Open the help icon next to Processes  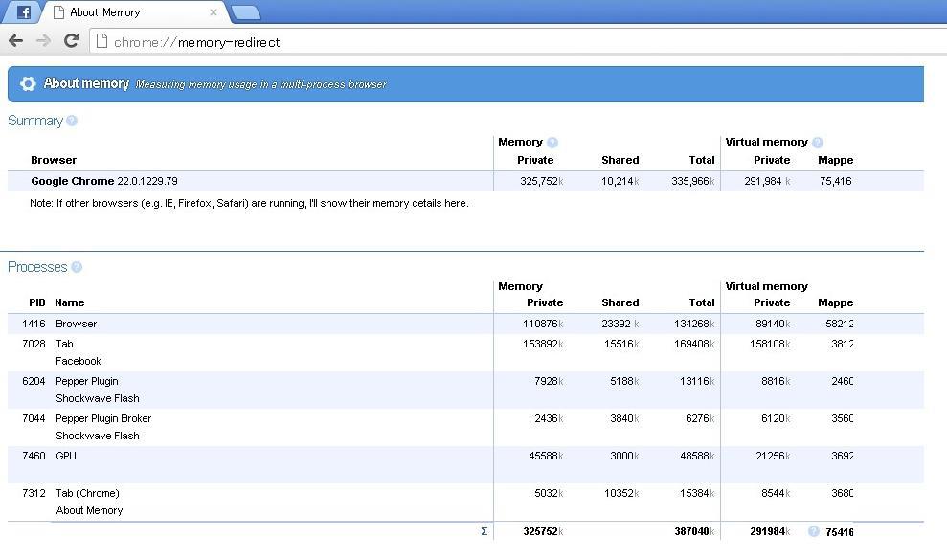point(77,267)
